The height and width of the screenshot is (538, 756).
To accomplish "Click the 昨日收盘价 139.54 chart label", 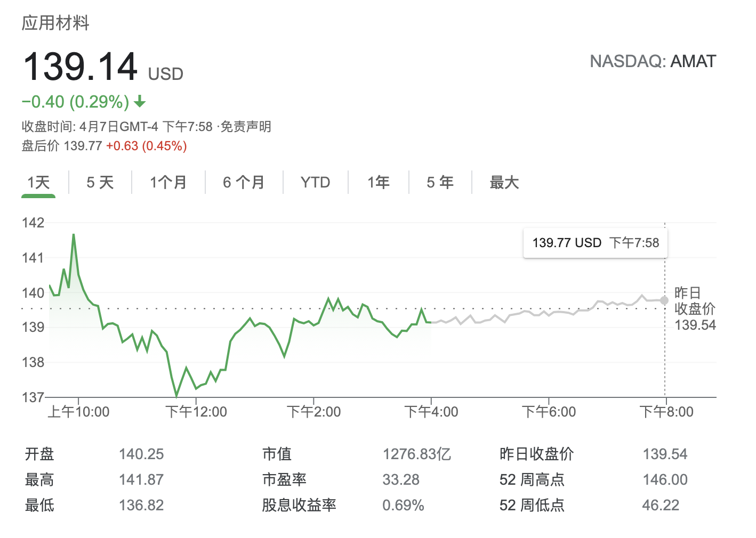I will [695, 309].
